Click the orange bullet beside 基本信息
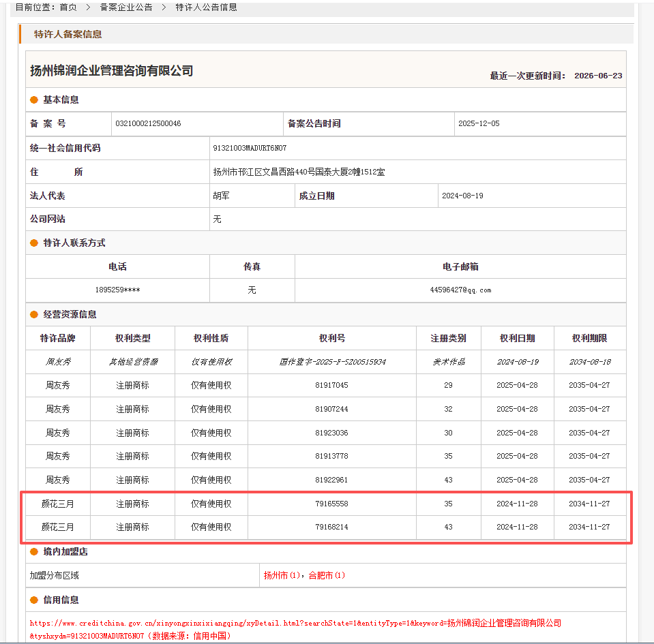Screen dimensions: 654x644 34,100
